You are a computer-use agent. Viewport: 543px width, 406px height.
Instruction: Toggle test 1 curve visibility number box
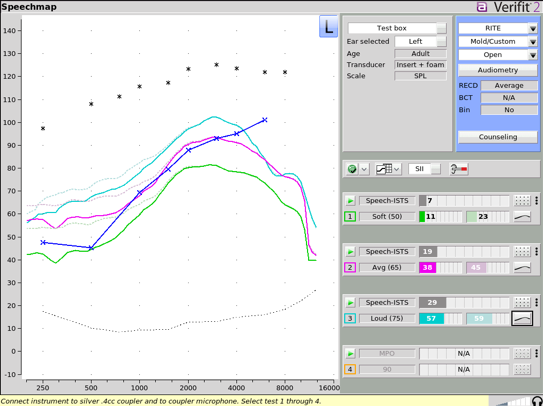click(x=350, y=217)
